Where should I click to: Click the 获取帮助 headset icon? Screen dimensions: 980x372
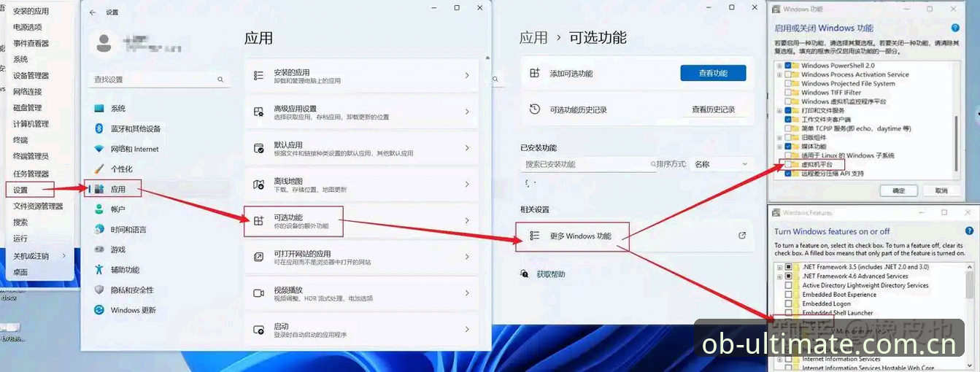coord(524,274)
